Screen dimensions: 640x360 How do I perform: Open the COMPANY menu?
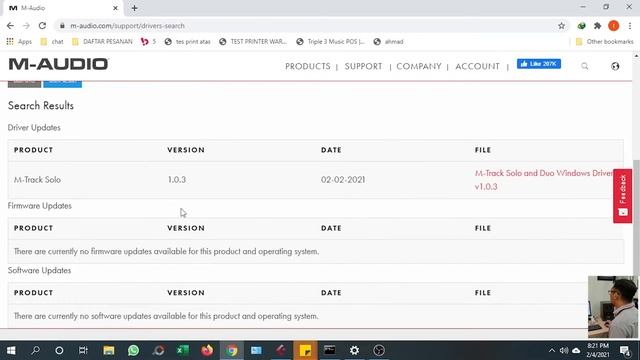419,66
